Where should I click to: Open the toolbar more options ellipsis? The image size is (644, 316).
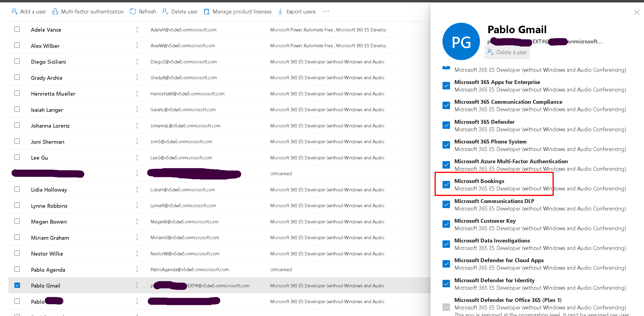[326, 11]
